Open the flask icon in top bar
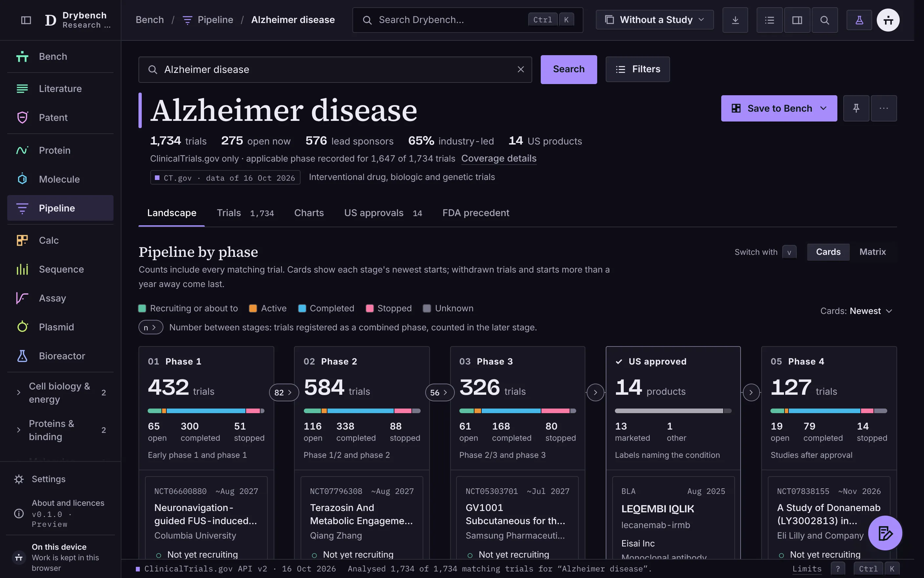The height and width of the screenshot is (578, 924). 859,20
